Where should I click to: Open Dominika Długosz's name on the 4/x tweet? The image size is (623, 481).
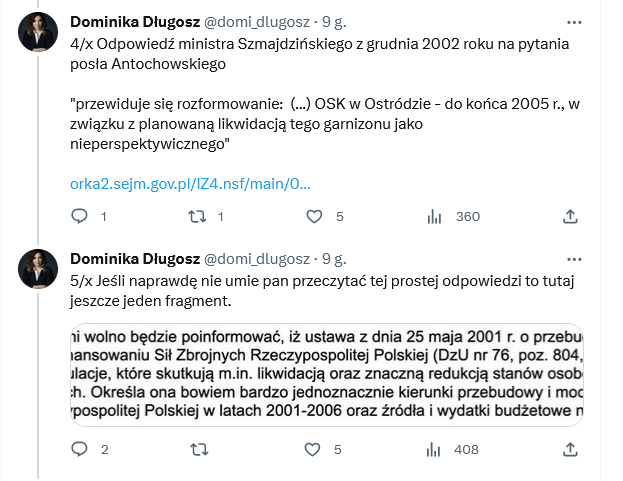(x=134, y=22)
